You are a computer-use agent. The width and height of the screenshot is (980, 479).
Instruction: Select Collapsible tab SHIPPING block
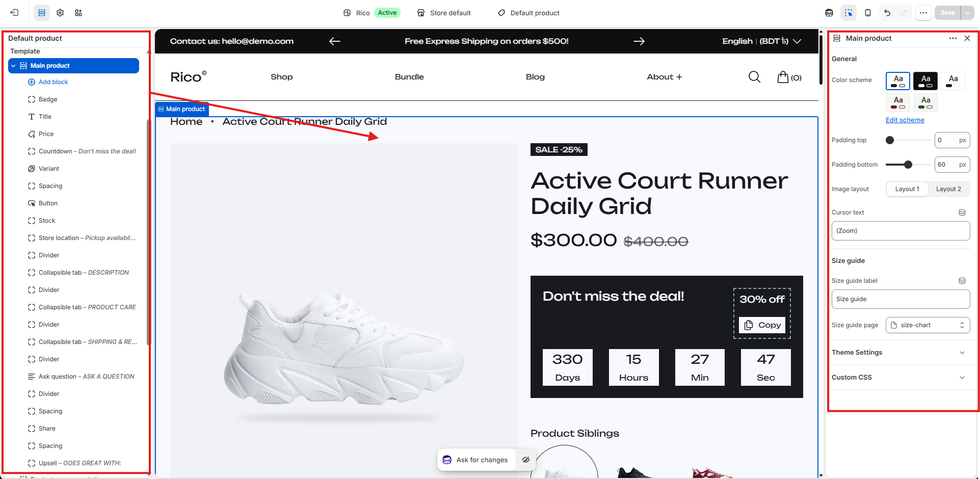pyautogui.click(x=83, y=342)
